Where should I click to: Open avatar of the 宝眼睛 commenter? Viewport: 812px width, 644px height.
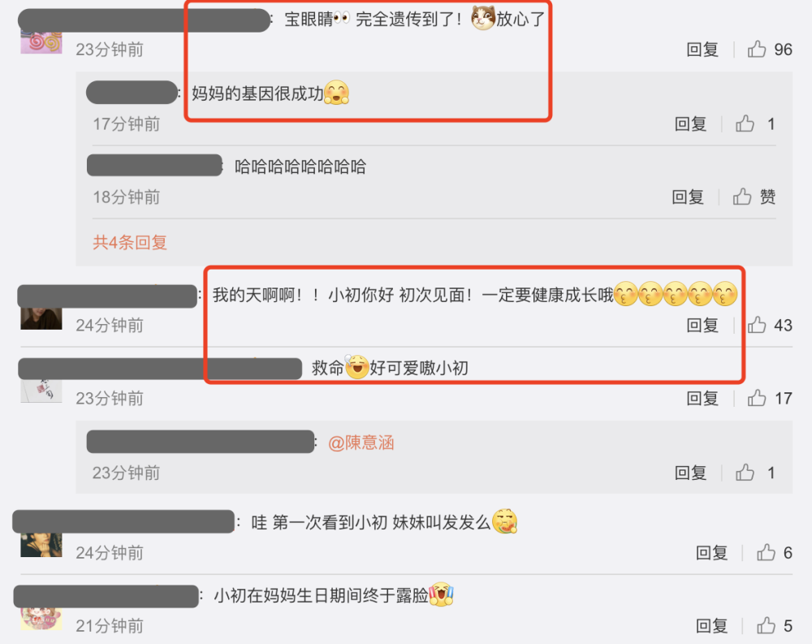point(41,41)
